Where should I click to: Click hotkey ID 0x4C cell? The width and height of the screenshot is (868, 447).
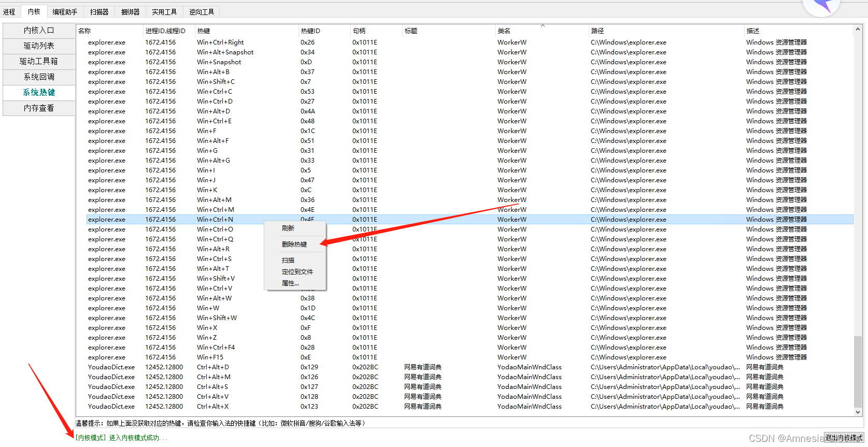click(308, 318)
